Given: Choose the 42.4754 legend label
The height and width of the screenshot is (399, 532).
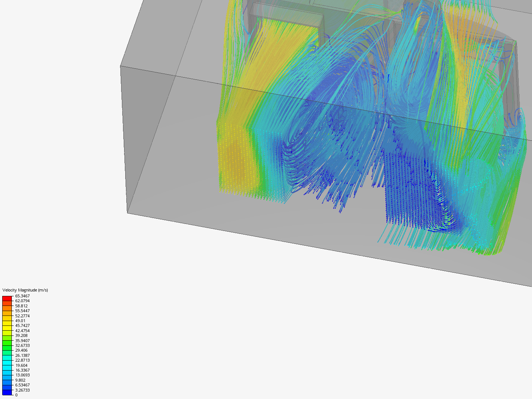Looking at the screenshot, I should (23, 331).
